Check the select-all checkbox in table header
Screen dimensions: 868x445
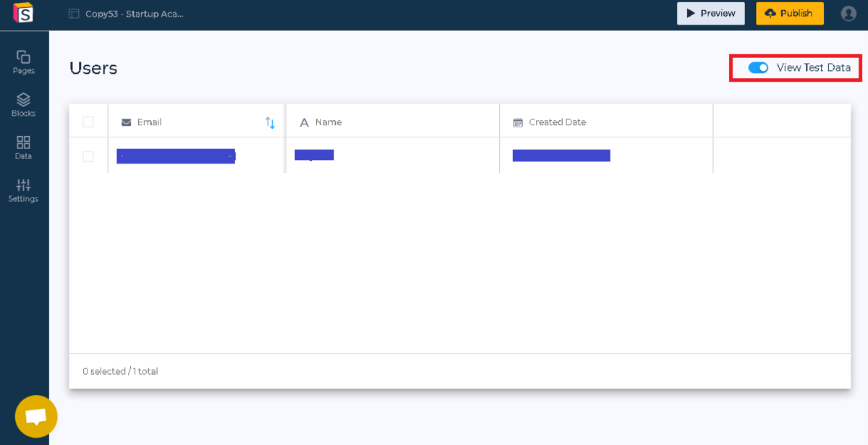click(x=88, y=122)
